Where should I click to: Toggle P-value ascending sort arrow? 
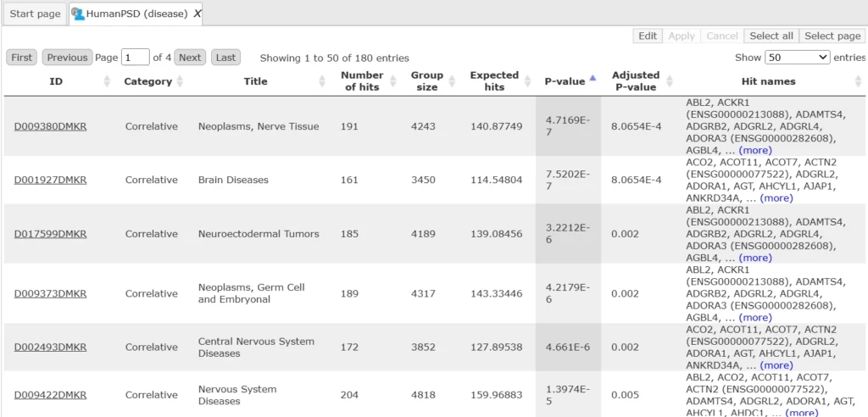pos(593,78)
